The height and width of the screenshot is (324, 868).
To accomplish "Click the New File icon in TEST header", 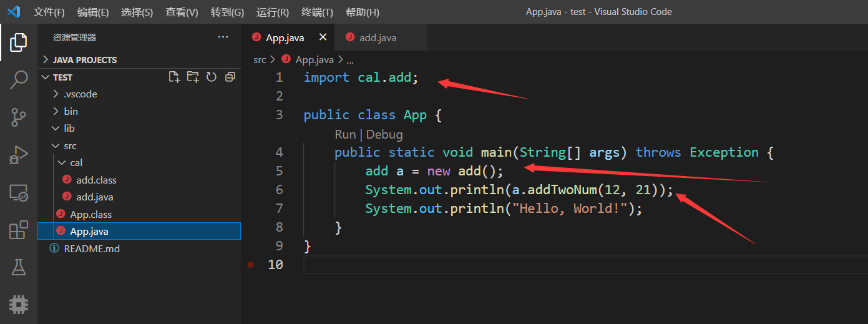I will point(175,77).
